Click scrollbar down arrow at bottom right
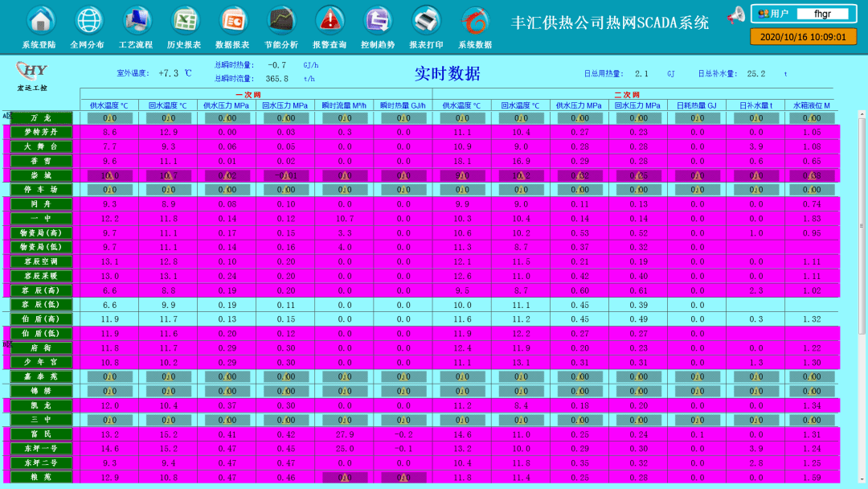Image resolution: width=868 pixels, height=489 pixels. pyautogui.click(x=862, y=480)
